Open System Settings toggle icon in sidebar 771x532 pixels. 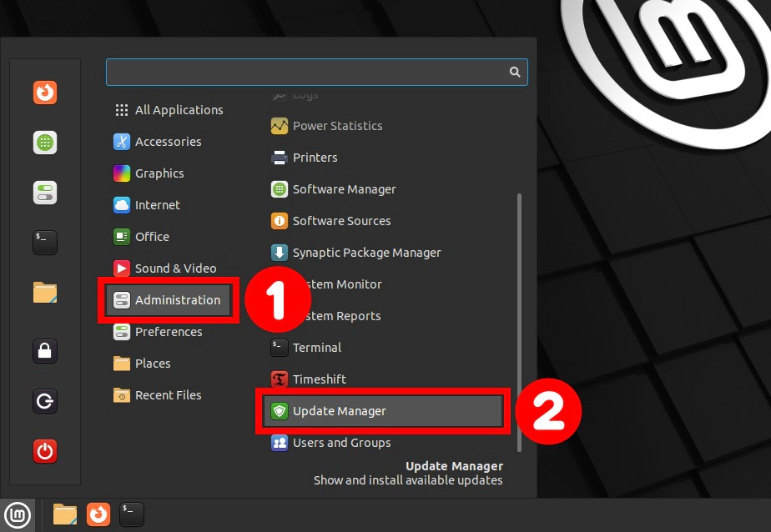click(45, 193)
